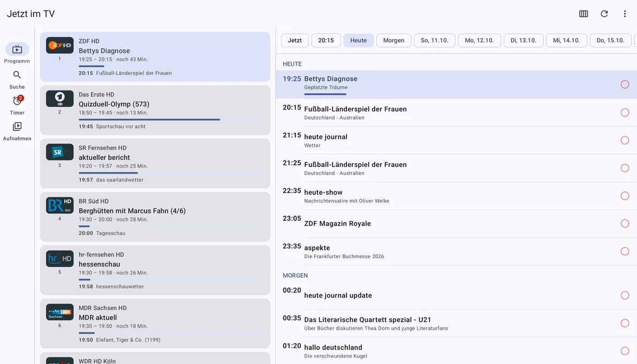Select the Jetzt time chip

point(295,40)
